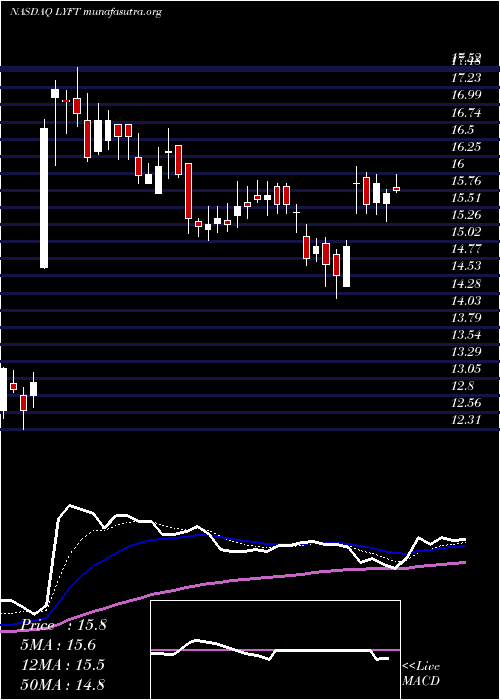Select the 14.03 price axis label
The height and width of the screenshot is (700, 500).
[466, 300]
